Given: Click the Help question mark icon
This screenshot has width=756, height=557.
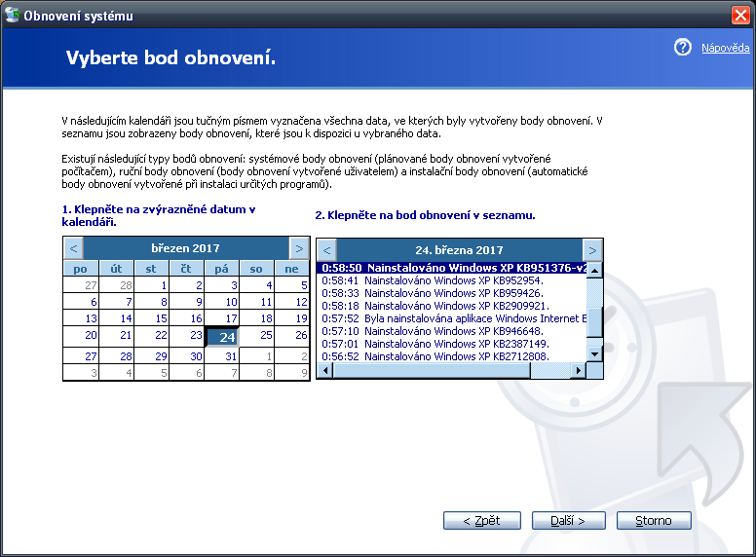Looking at the screenshot, I should [x=682, y=47].
